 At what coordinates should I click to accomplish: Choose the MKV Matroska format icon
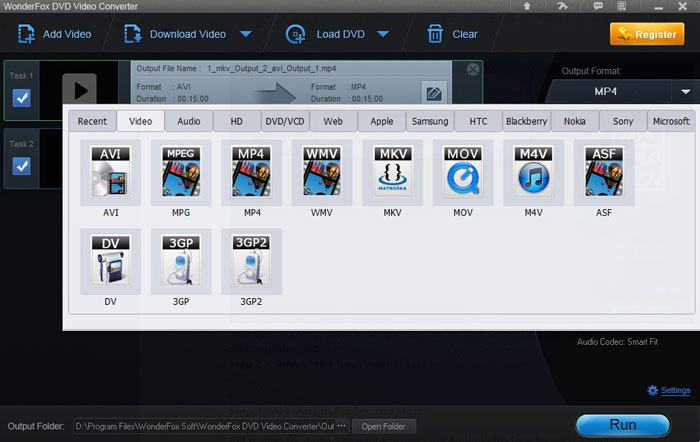click(x=392, y=172)
